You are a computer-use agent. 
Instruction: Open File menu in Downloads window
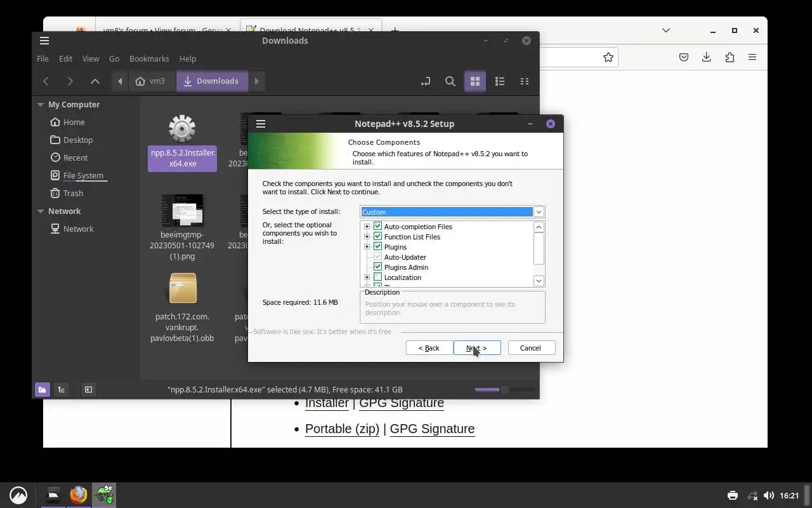point(43,58)
